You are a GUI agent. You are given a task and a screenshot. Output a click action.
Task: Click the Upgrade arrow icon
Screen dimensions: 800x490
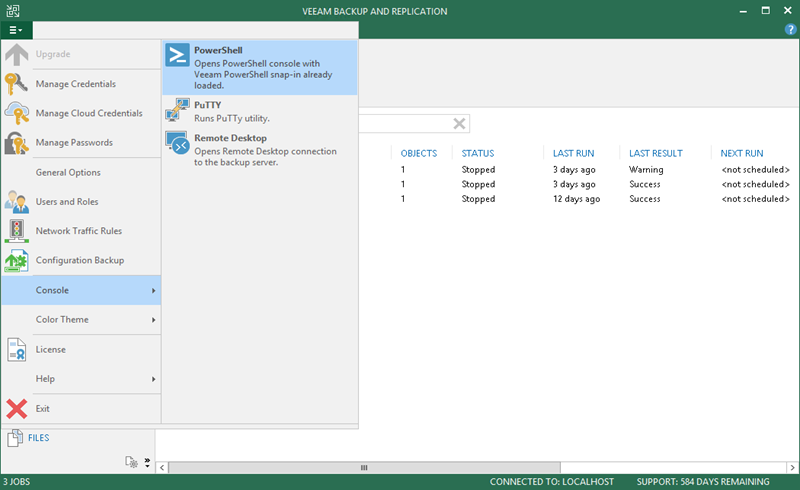(x=17, y=55)
